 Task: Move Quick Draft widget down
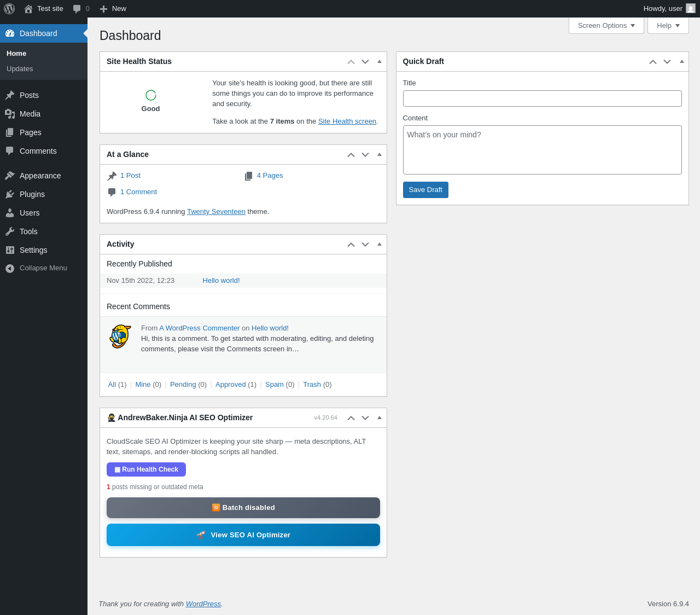pos(667,62)
